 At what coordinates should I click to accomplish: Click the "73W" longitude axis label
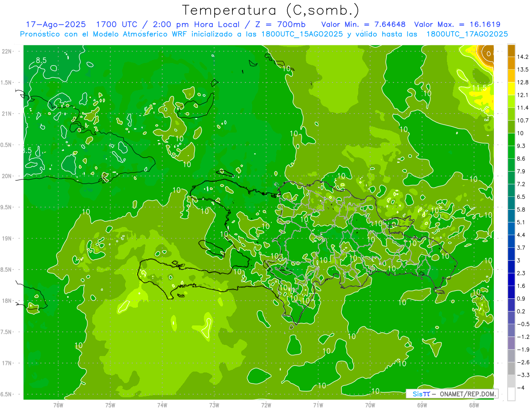coord(214,405)
